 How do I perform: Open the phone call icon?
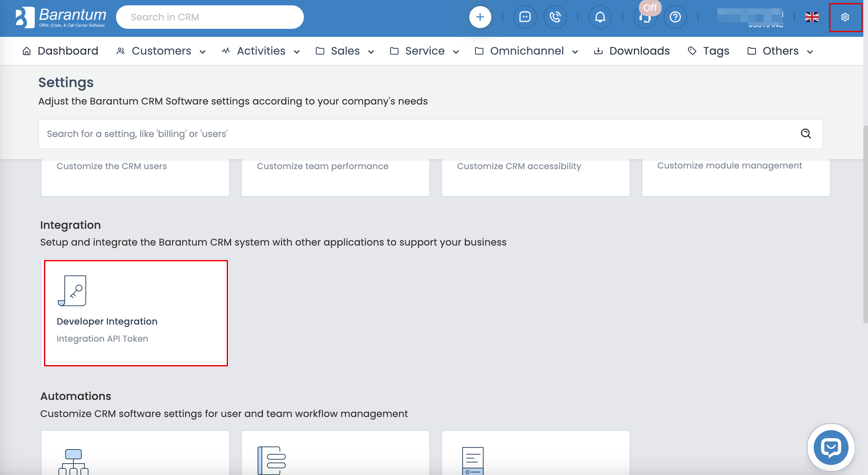[x=555, y=17]
